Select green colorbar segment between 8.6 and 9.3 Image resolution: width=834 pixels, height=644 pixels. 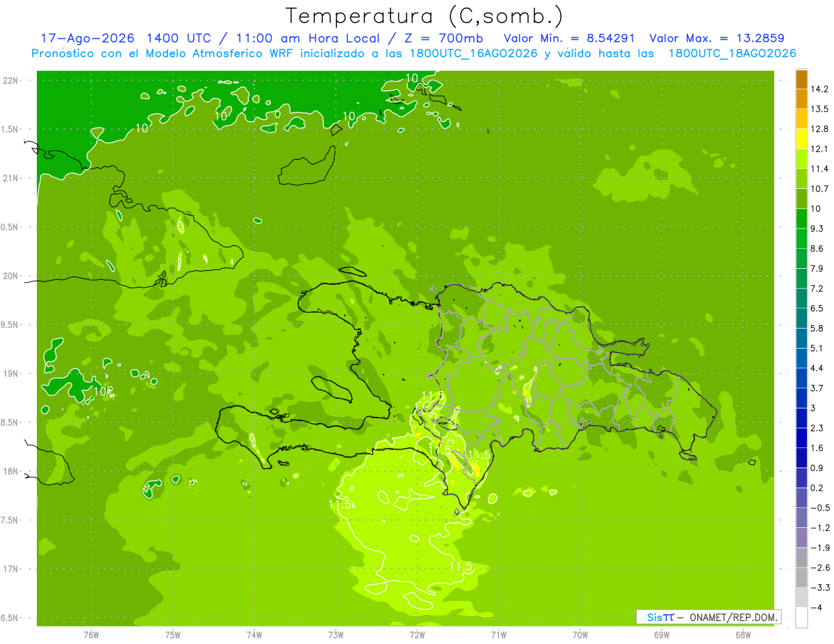pyautogui.click(x=801, y=238)
